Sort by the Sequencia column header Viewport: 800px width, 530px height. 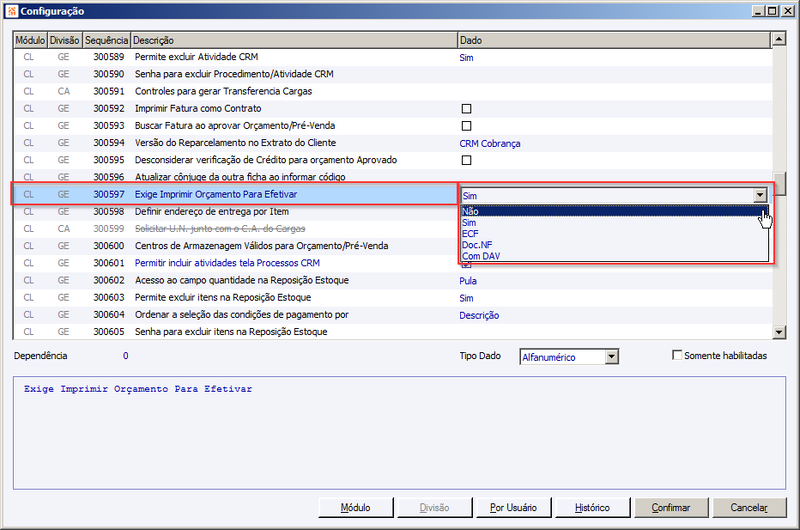(x=106, y=40)
